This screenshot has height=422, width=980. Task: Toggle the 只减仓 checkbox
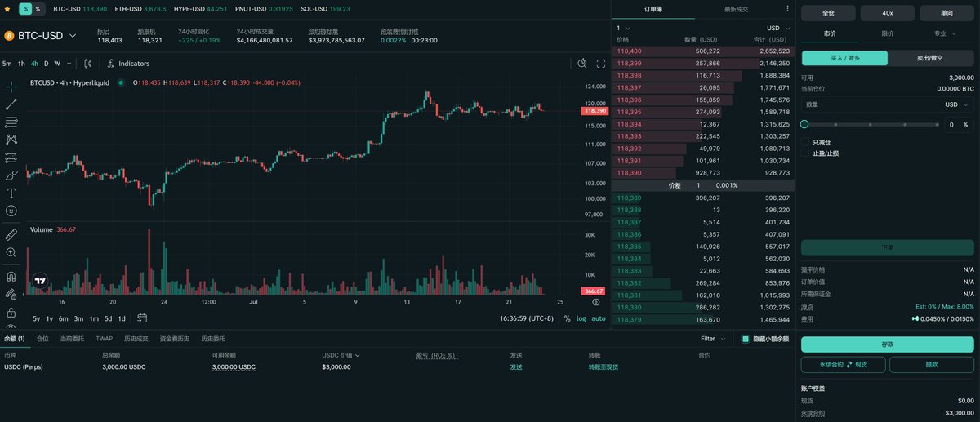(x=805, y=142)
